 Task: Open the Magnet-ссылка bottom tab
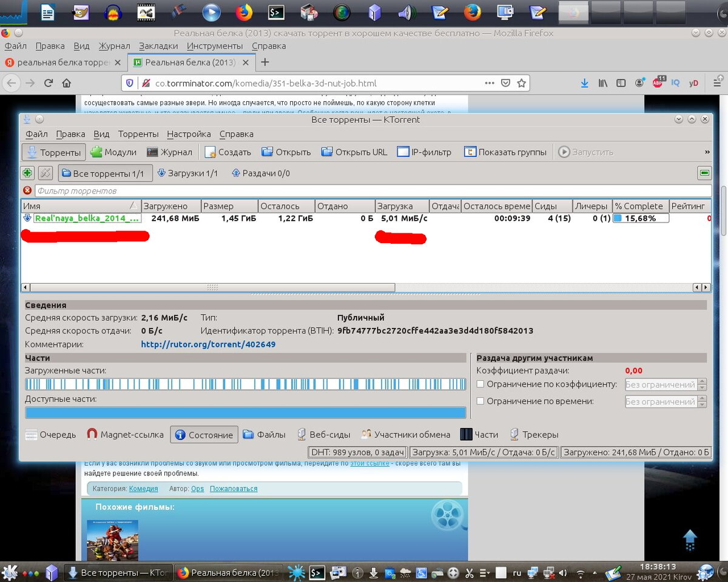126,435
